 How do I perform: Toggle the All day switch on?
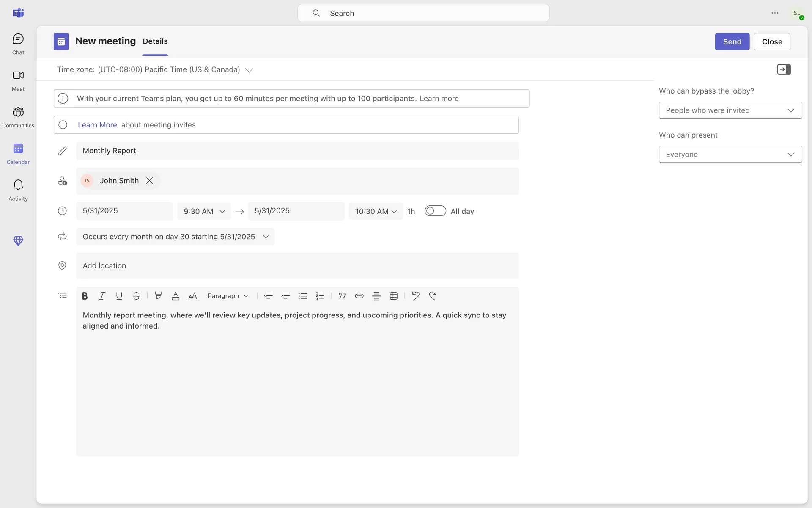point(435,211)
